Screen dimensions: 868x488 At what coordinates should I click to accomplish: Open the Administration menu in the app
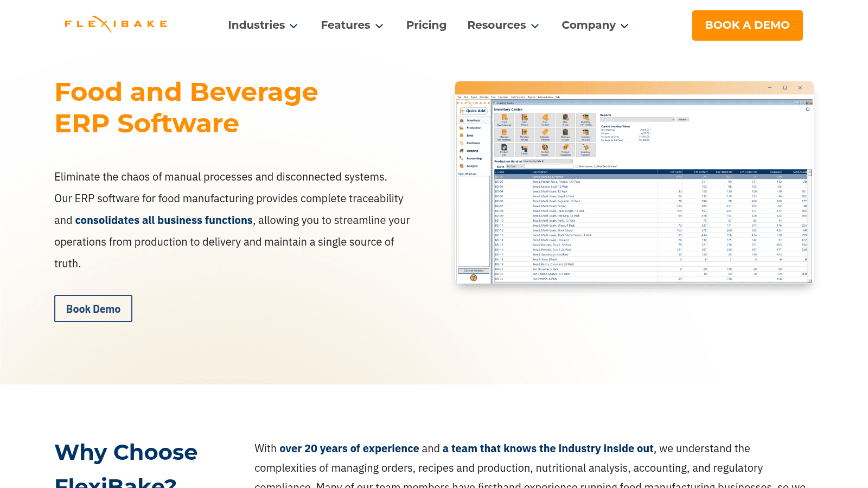tap(545, 97)
